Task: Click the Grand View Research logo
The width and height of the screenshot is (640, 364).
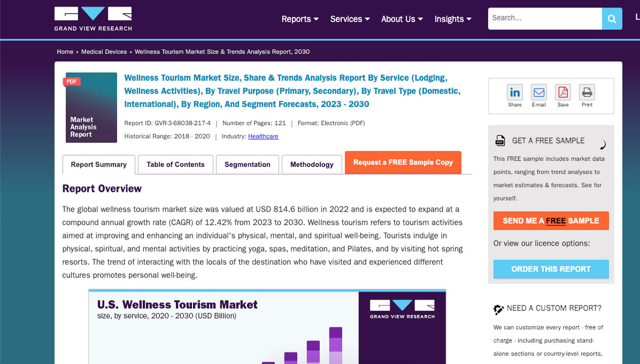Action: pos(93,19)
